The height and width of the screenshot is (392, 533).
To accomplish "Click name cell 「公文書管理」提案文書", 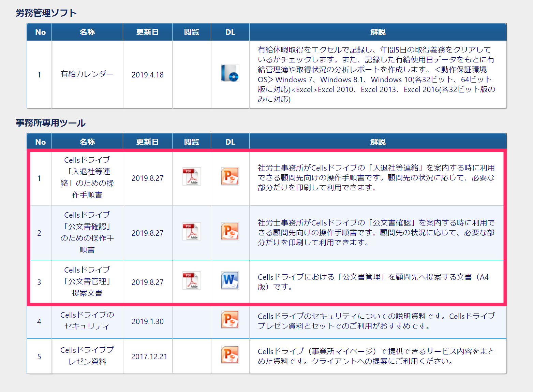I will [x=87, y=281].
